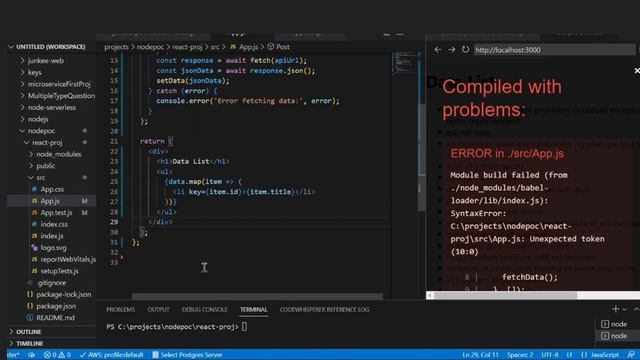The image size is (640, 360).
Task: Open the Debug Console tab
Action: coord(204,309)
